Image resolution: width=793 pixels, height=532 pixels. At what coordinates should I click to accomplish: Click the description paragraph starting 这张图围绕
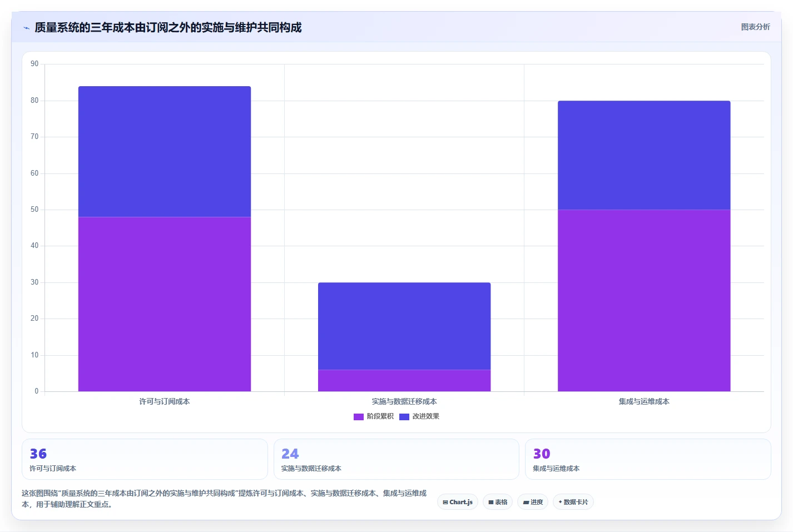pos(224,499)
